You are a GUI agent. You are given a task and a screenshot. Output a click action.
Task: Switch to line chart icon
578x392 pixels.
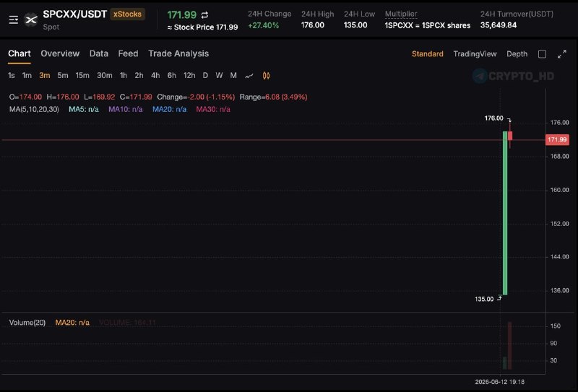coord(249,76)
